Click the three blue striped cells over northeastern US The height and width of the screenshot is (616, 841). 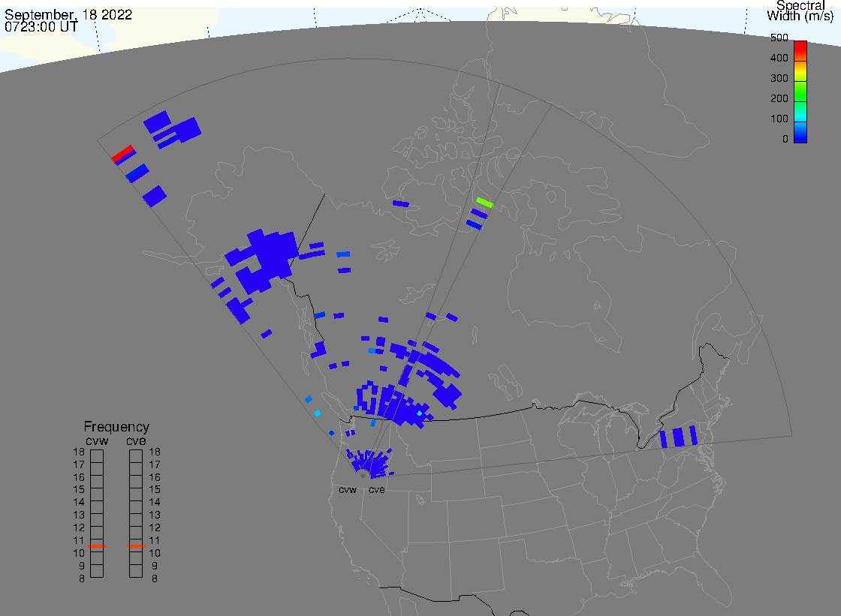(x=679, y=437)
